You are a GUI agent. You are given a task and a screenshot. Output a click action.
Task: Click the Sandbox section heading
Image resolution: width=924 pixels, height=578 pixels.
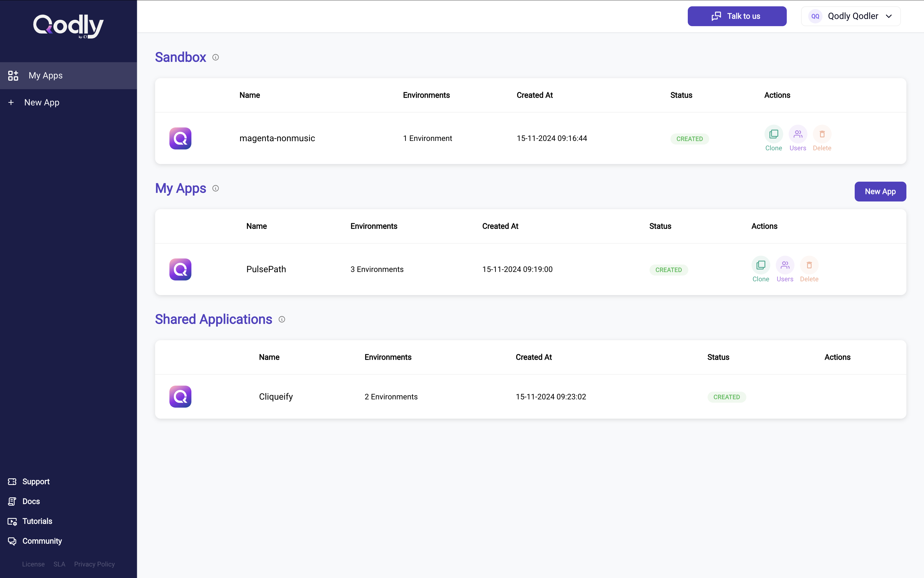181,57
